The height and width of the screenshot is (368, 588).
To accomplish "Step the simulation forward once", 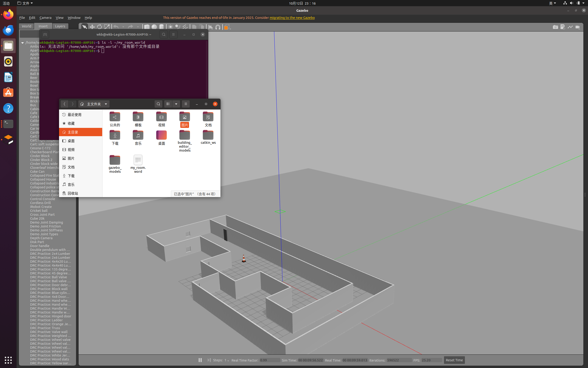I will click(x=209, y=360).
